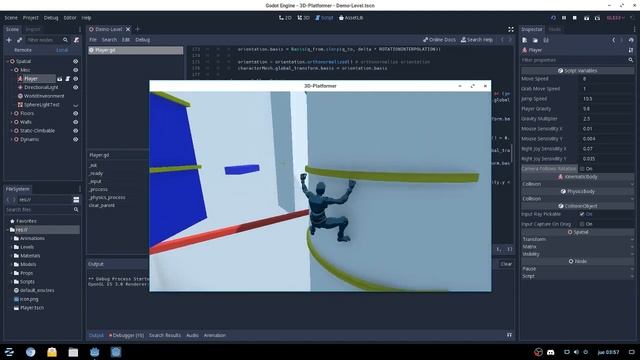The image size is (640, 360).
Task: Expand the bottom panel icon
Action: (509, 335)
